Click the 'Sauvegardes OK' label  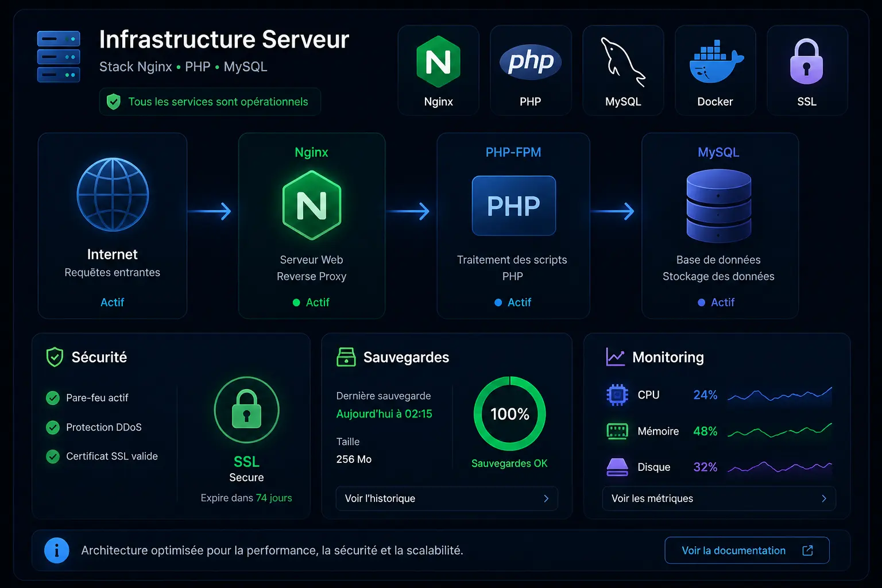(509, 463)
